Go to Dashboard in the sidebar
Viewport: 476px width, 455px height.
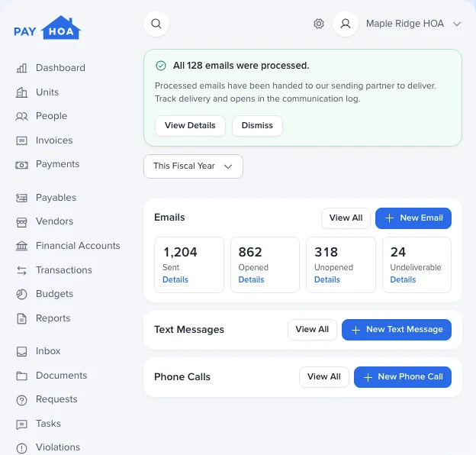tap(60, 68)
